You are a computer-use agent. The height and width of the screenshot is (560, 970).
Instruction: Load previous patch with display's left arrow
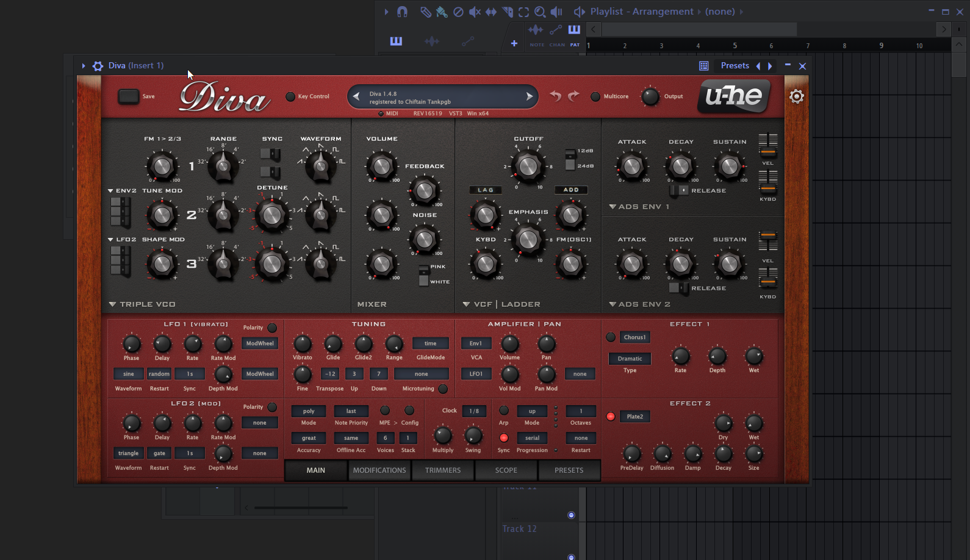[356, 96]
